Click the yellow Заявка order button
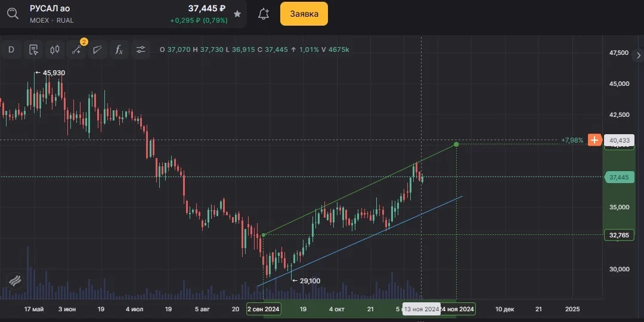The width and height of the screenshot is (644, 322). (x=304, y=14)
